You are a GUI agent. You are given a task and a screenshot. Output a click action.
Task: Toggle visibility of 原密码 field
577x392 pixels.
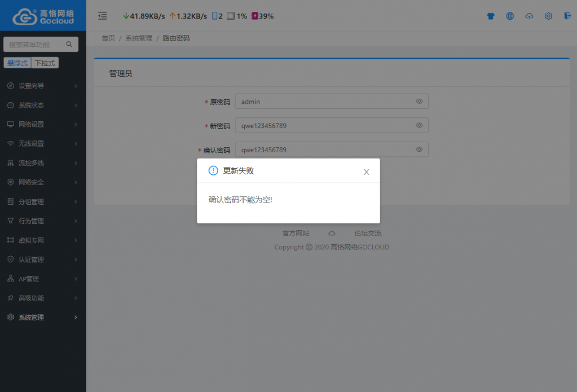click(x=419, y=101)
